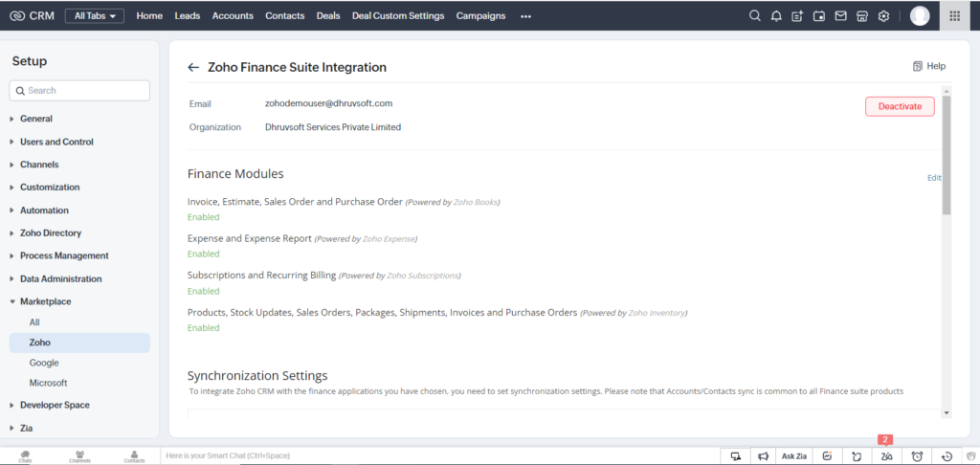The width and height of the screenshot is (980, 465).
Task: Open the Campaigns tab
Action: tap(480, 16)
